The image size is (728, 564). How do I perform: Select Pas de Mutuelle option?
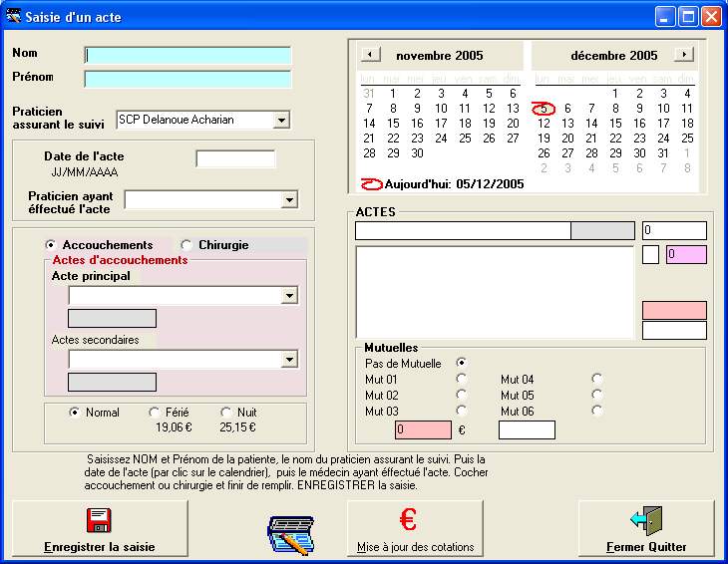pos(461,363)
